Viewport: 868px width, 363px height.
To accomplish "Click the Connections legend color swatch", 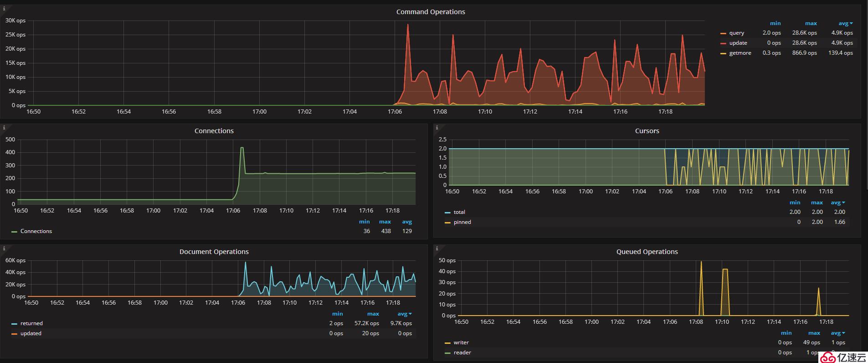I will point(14,232).
